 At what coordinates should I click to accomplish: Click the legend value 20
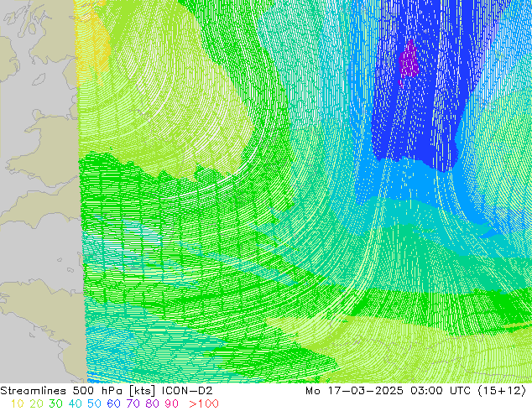36,404
